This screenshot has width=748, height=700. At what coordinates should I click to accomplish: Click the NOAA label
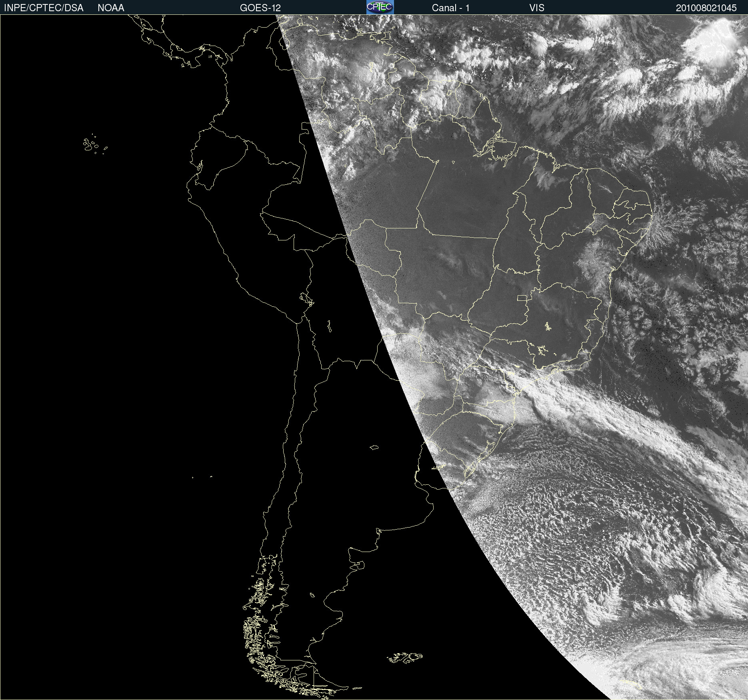pos(111,8)
